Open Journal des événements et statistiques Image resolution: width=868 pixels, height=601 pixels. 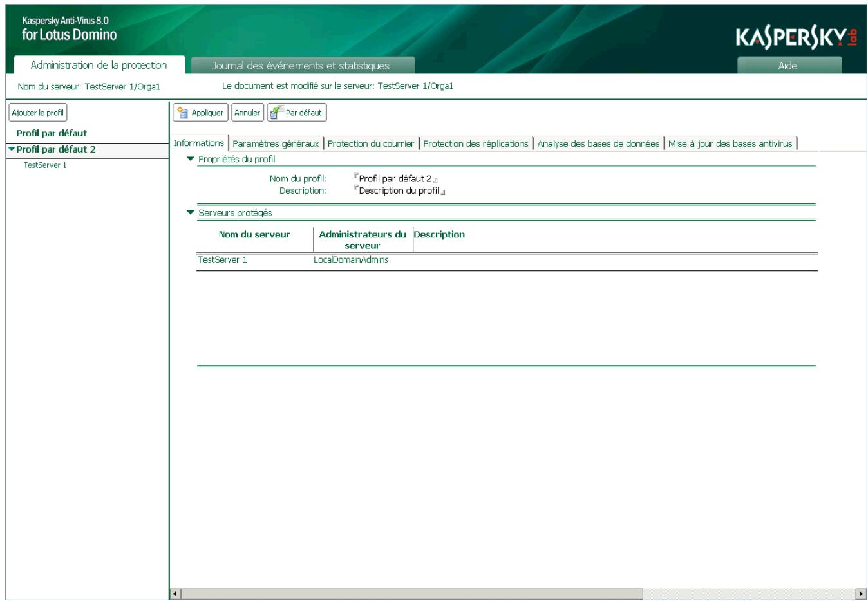[x=299, y=65]
